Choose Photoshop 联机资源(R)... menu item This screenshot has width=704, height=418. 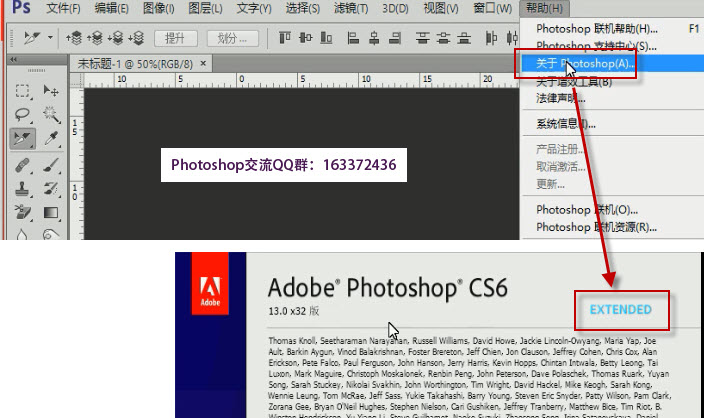pos(612,227)
